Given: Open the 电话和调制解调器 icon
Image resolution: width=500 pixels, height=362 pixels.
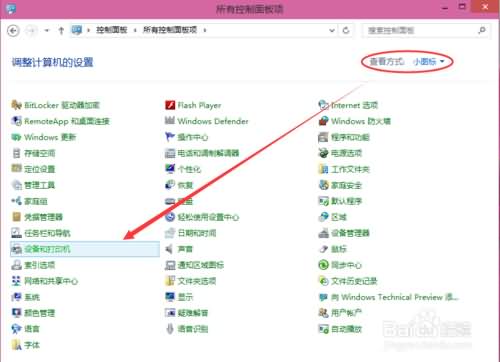Looking at the screenshot, I should click(x=170, y=153).
